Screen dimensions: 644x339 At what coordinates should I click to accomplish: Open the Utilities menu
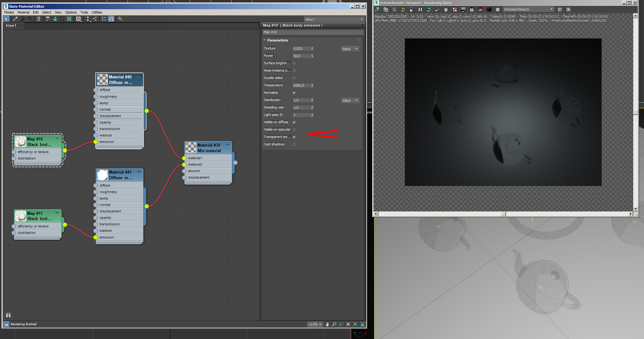[x=97, y=12]
